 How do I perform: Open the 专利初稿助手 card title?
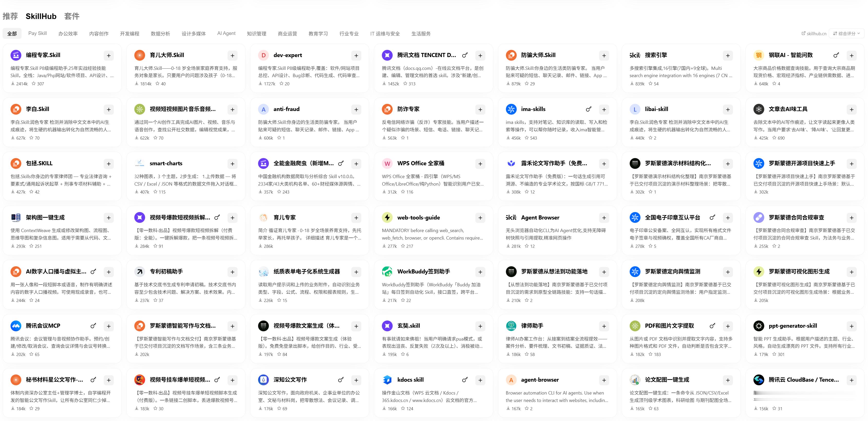(x=166, y=271)
